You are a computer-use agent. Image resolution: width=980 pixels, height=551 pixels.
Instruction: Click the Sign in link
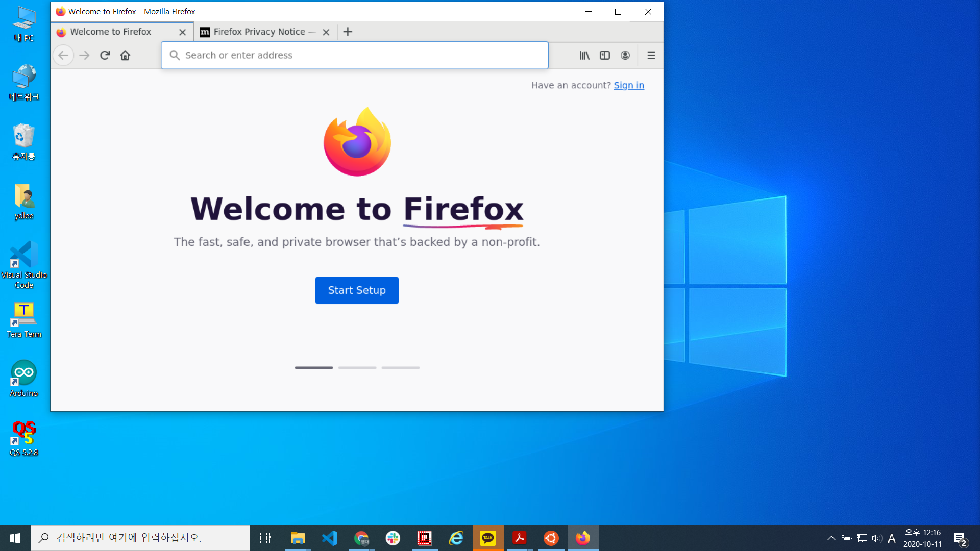628,85
